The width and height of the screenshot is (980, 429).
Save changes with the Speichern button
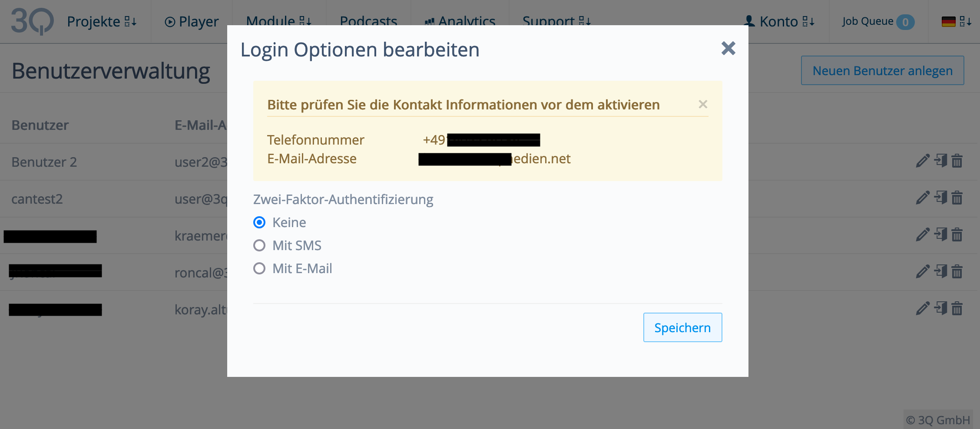coord(682,327)
